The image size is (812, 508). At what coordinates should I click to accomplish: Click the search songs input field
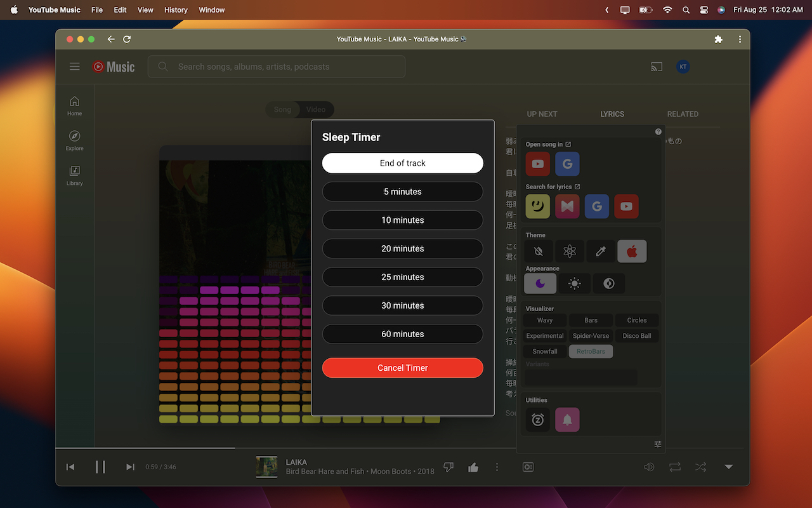pyautogui.click(x=277, y=67)
